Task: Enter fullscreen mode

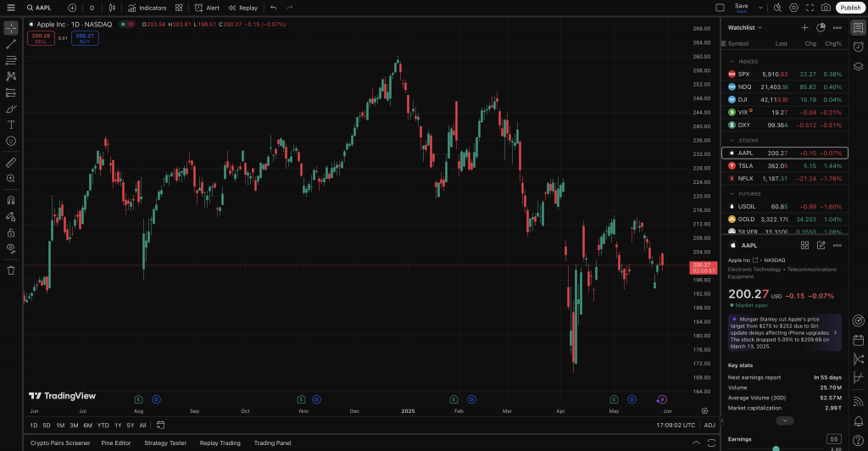Action: [x=810, y=8]
